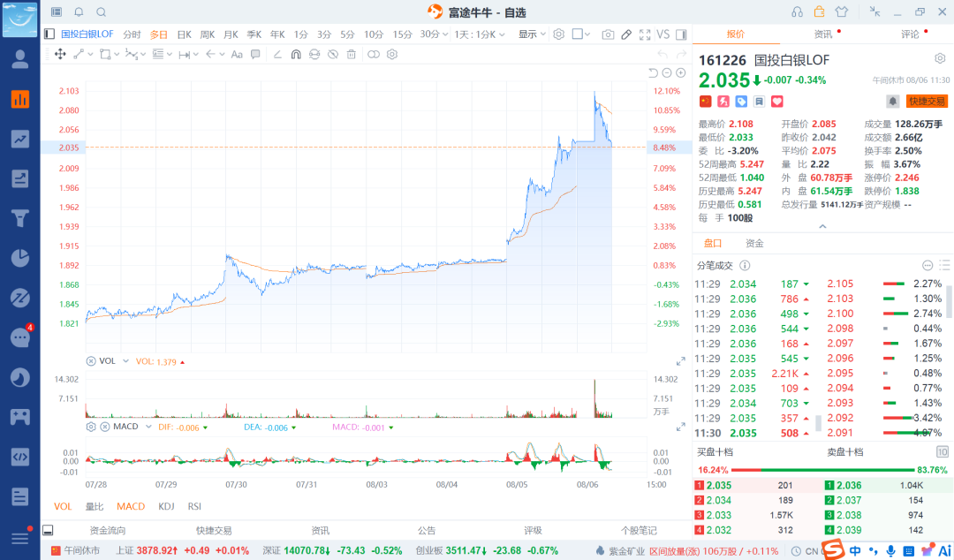Select the move crosshair drawing tool
954x560 pixels.
click(x=60, y=54)
